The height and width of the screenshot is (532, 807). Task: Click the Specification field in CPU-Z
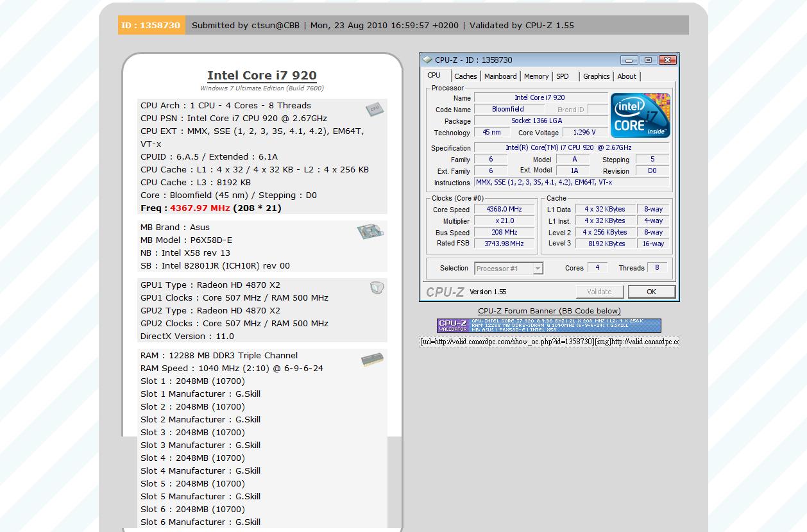click(x=572, y=148)
